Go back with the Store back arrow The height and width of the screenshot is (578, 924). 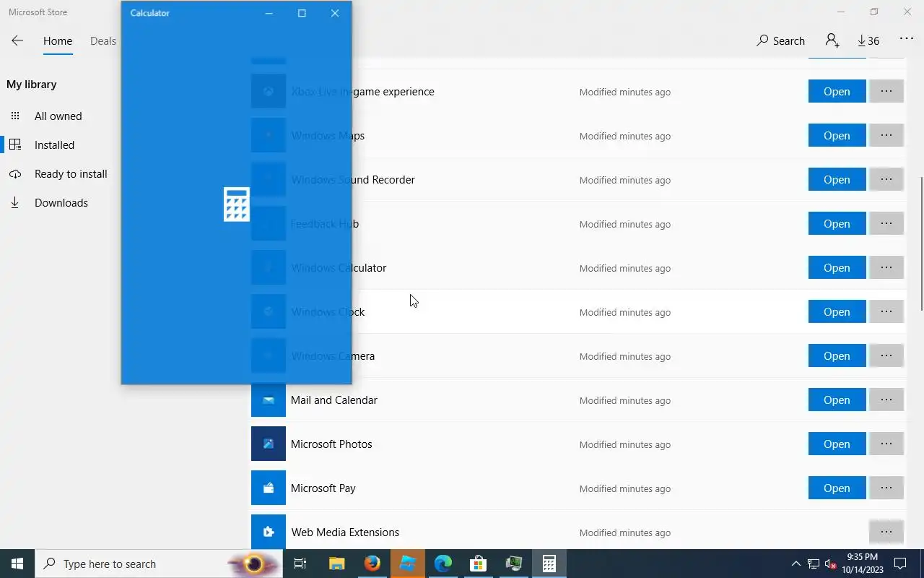17,41
